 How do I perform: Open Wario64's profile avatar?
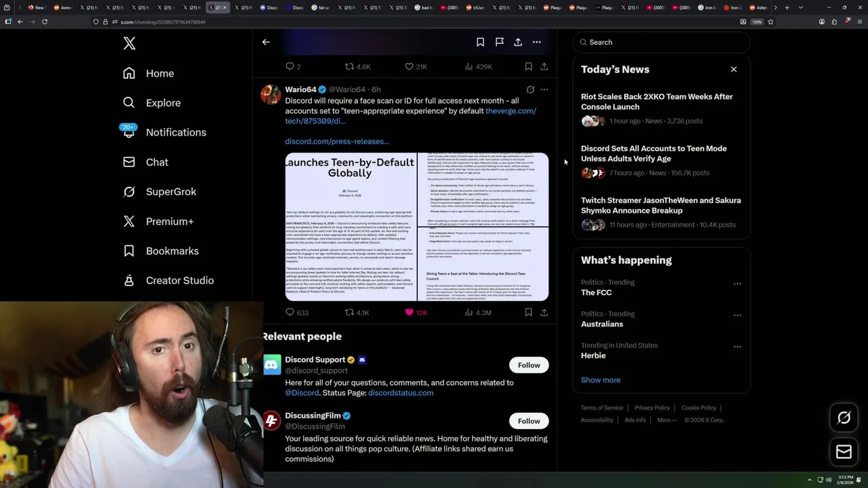point(271,94)
